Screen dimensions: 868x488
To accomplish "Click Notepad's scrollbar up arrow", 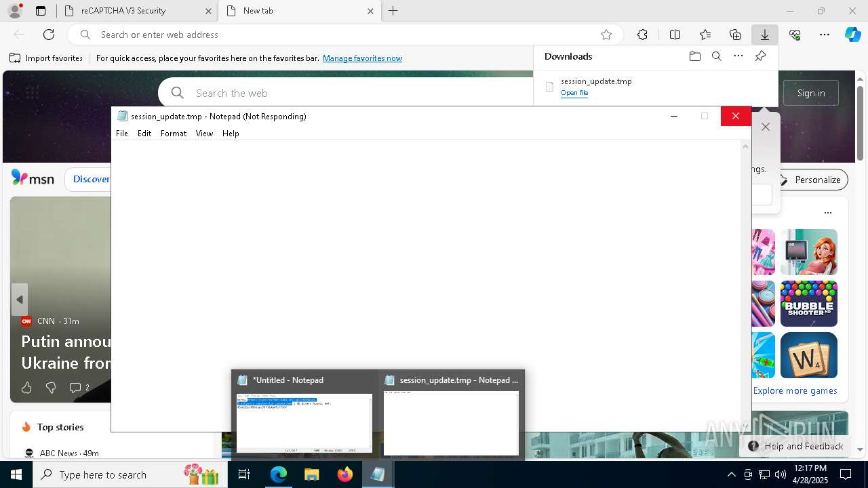I will (746, 146).
